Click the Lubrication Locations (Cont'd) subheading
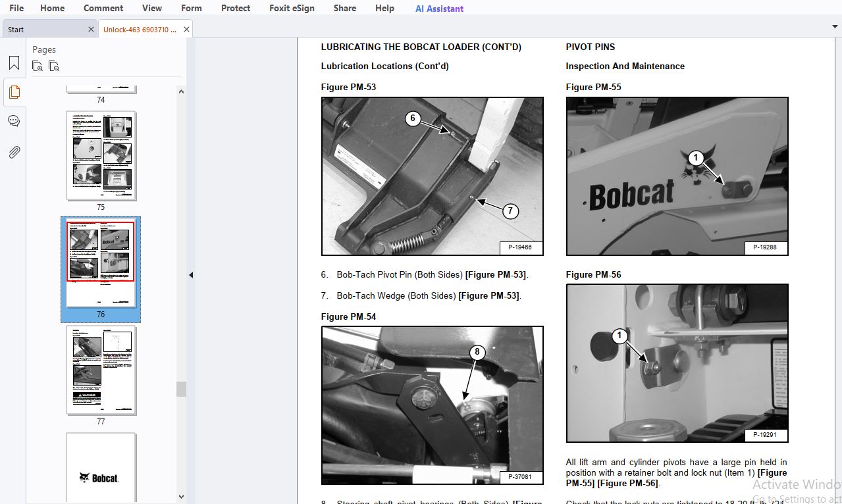The width and height of the screenshot is (842, 504). pyautogui.click(x=385, y=66)
